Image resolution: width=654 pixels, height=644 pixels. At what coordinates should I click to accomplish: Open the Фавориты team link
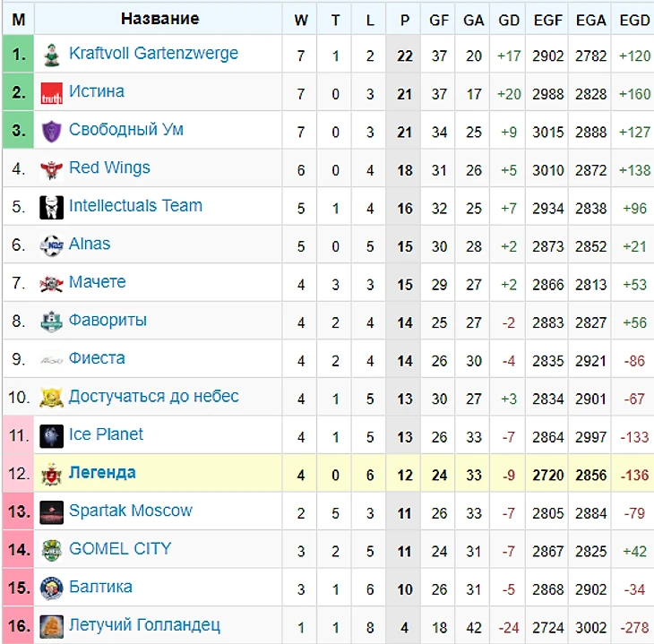point(108,320)
